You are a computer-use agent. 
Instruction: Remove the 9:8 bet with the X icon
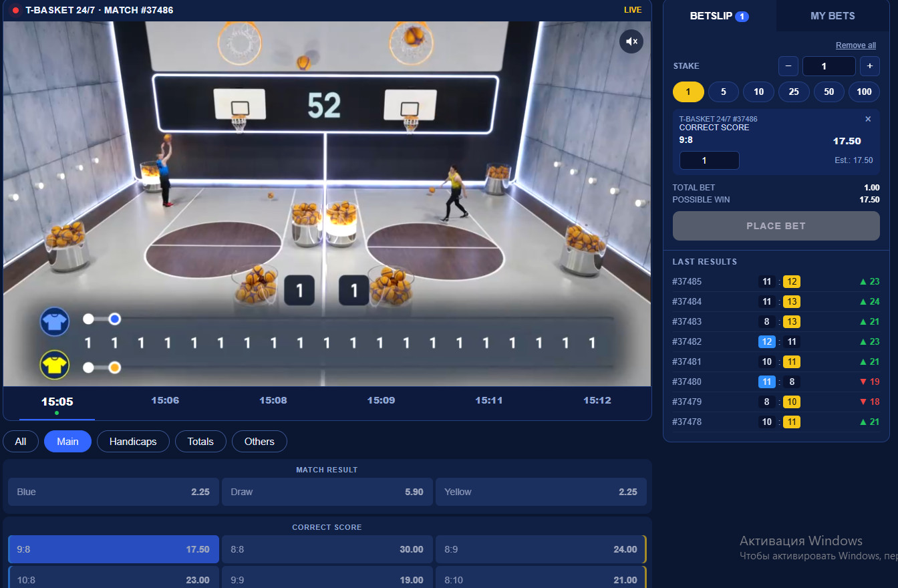(x=868, y=119)
